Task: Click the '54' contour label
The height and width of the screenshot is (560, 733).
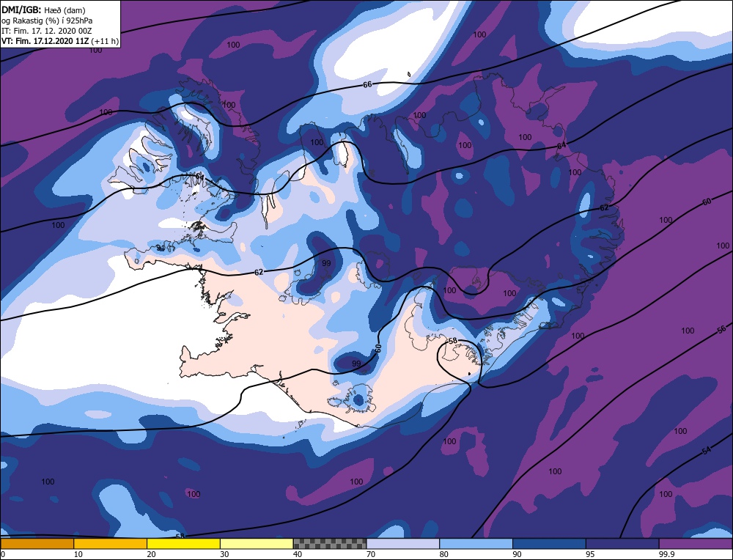Action: coord(707,451)
